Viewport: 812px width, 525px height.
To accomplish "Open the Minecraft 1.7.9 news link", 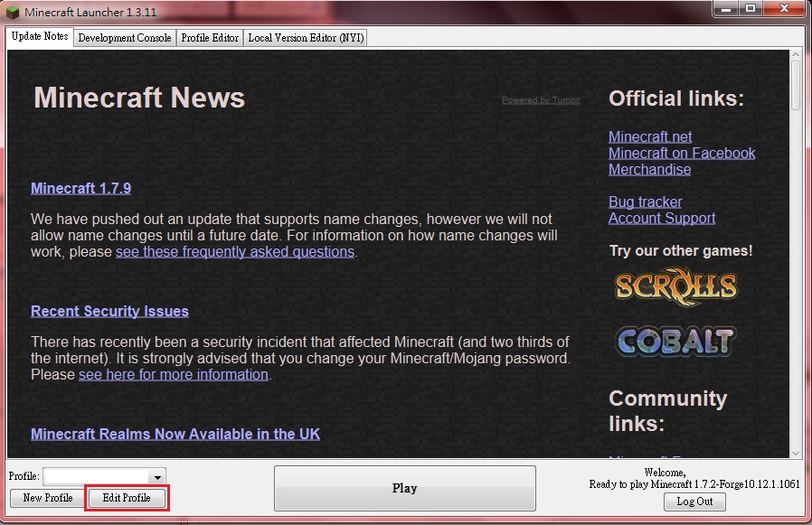I will tap(80, 189).
